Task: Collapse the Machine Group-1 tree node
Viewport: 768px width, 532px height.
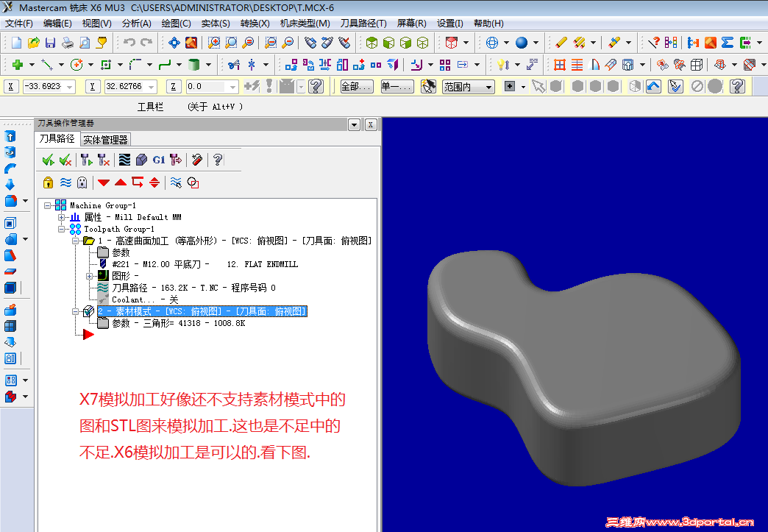Action: tap(48, 205)
